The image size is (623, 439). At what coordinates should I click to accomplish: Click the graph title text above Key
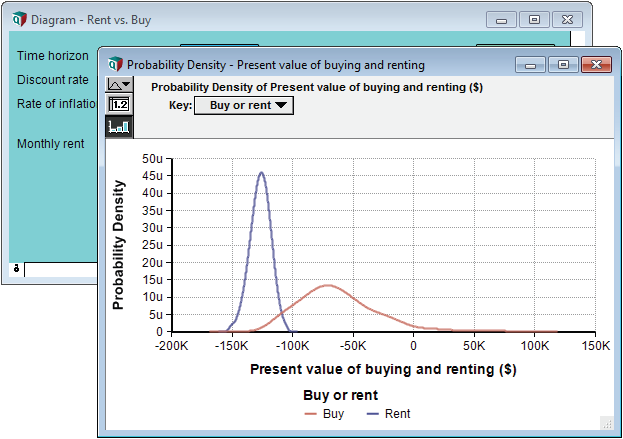[x=317, y=87]
